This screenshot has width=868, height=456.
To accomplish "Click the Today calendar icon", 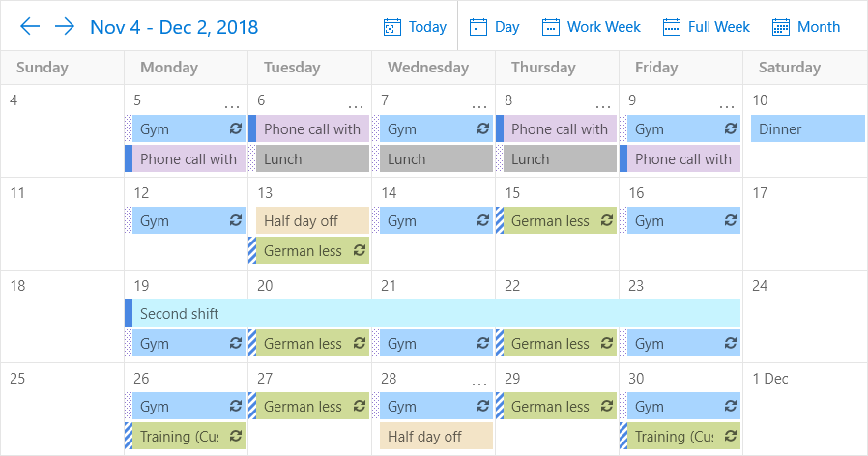I will (391, 27).
